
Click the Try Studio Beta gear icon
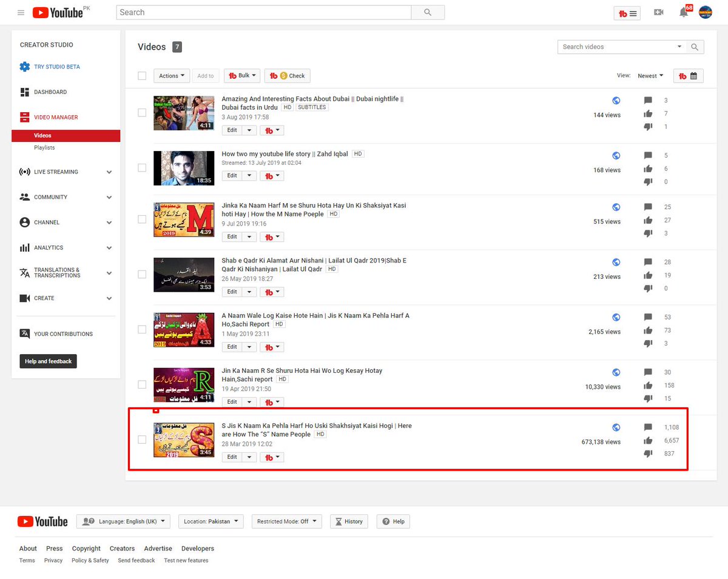point(24,67)
